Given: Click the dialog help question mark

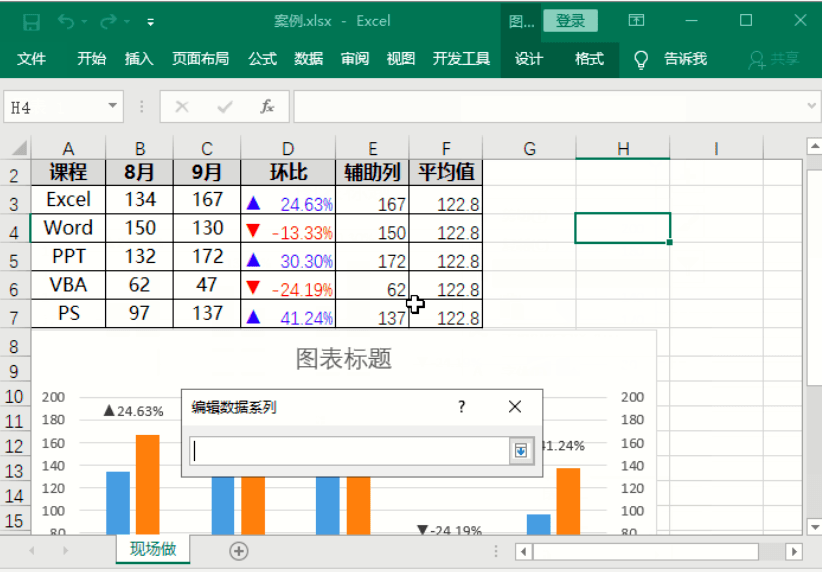Looking at the screenshot, I should point(461,406).
